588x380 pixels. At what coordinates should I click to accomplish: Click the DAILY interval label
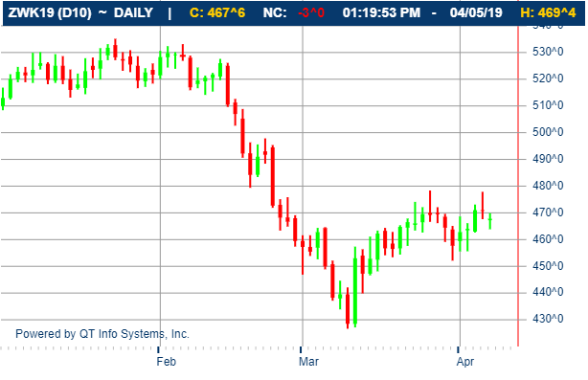(133, 12)
